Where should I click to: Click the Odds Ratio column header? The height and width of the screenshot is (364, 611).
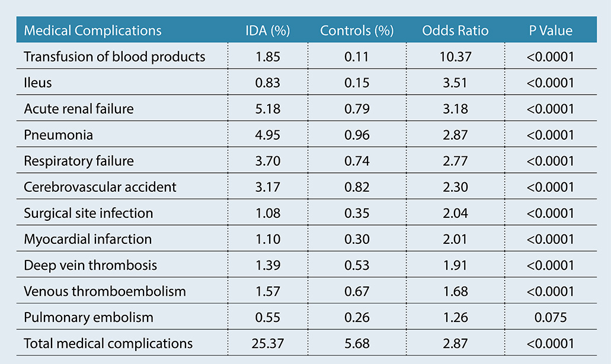[455, 31]
